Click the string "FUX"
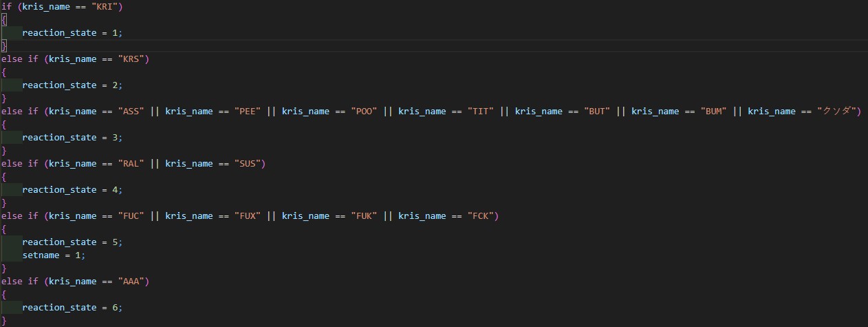 tap(248, 216)
